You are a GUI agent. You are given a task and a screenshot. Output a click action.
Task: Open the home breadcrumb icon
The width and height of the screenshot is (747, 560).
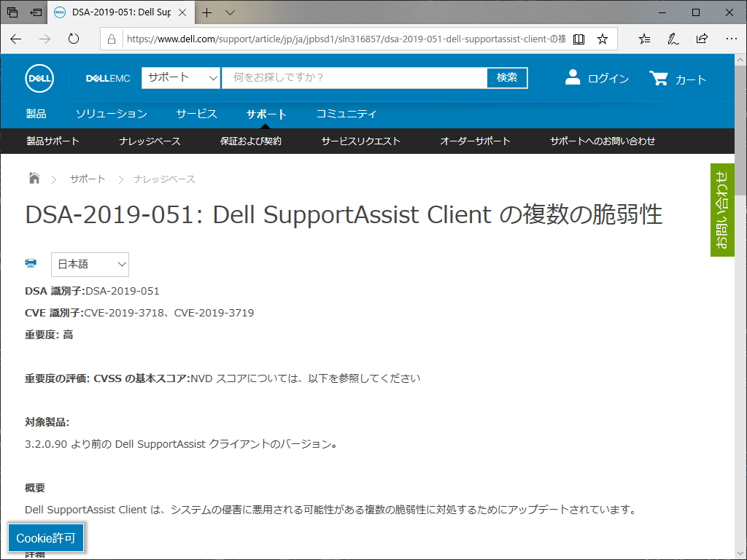point(34,177)
